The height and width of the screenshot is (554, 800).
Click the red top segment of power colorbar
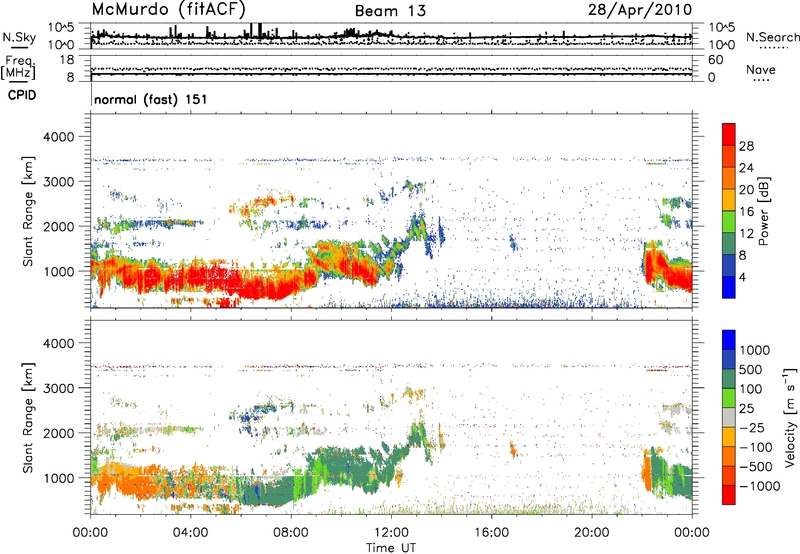(729, 135)
